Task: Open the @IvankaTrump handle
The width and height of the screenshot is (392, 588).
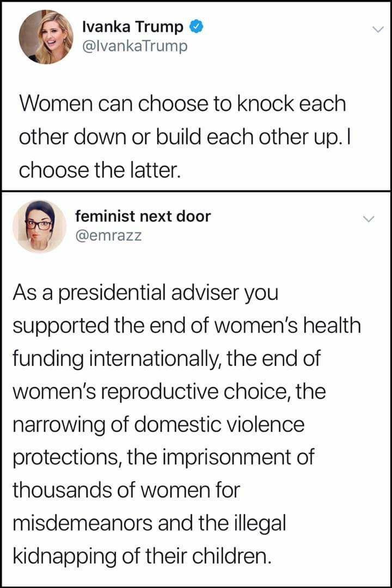Action: pos(134,46)
